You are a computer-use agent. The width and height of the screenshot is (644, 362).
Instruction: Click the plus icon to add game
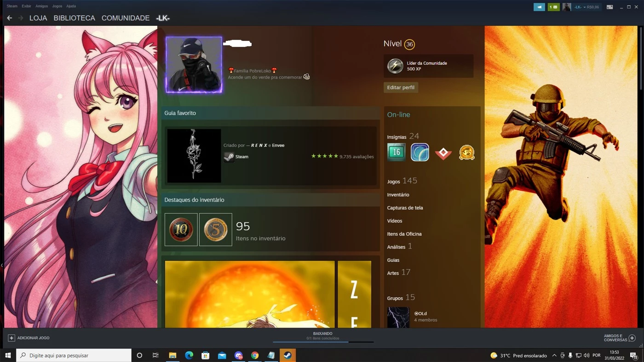click(11, 338)
